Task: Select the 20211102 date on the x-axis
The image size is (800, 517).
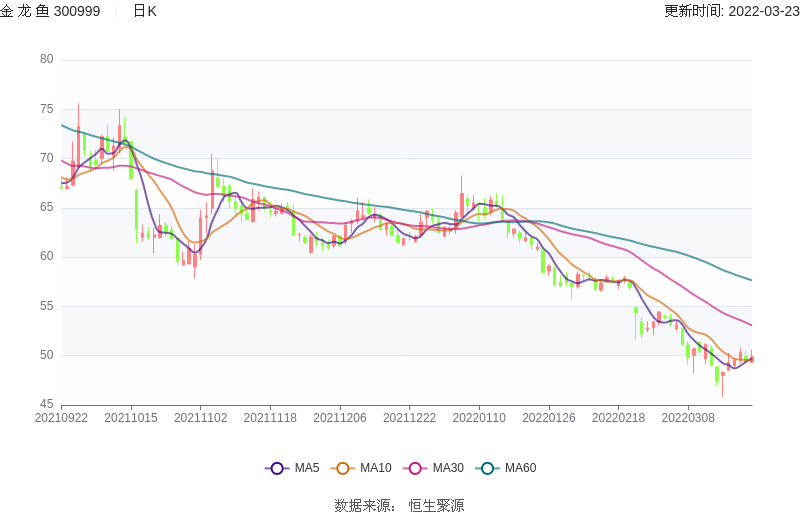Action: (200, 418)
